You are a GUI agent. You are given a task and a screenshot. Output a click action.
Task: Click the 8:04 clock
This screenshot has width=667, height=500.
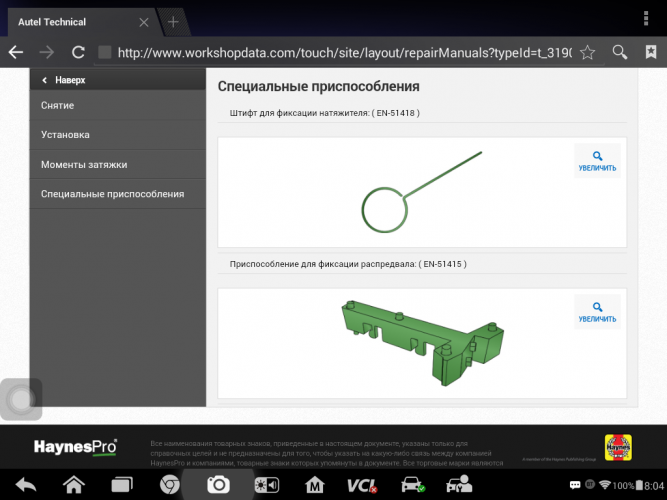(x=654, y=486)
